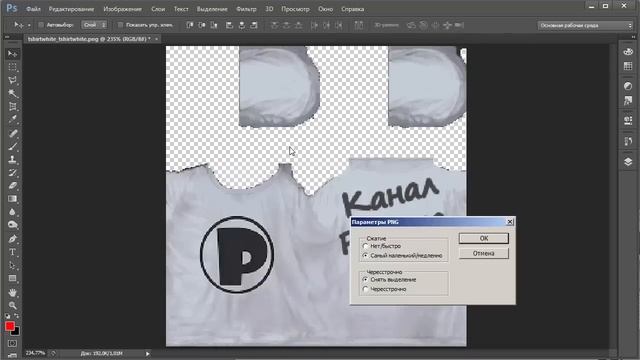The width and height of the screenshot is (640, 360).
Task: Open the Styles panel icon on the right dock
Action: point(628,100)
